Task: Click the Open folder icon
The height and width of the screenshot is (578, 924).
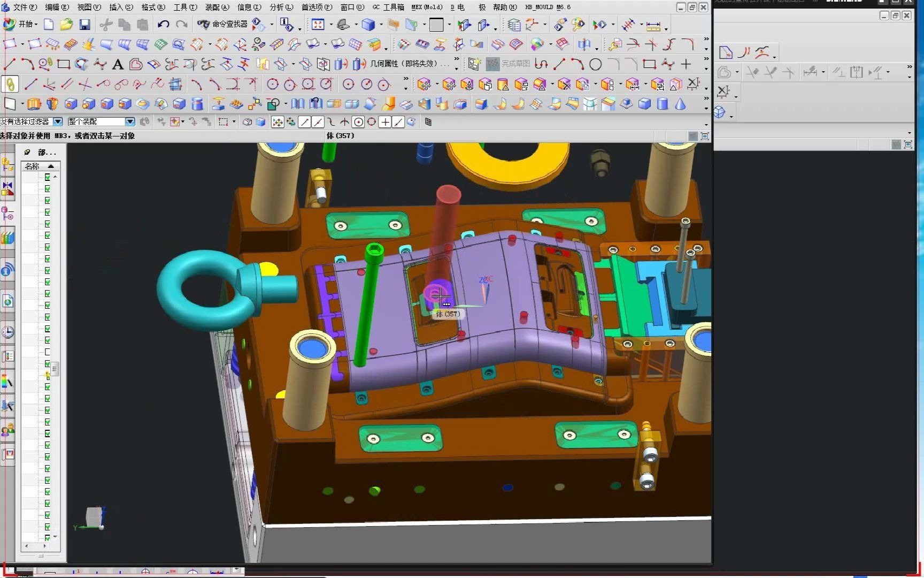Action: coord(66,24)
